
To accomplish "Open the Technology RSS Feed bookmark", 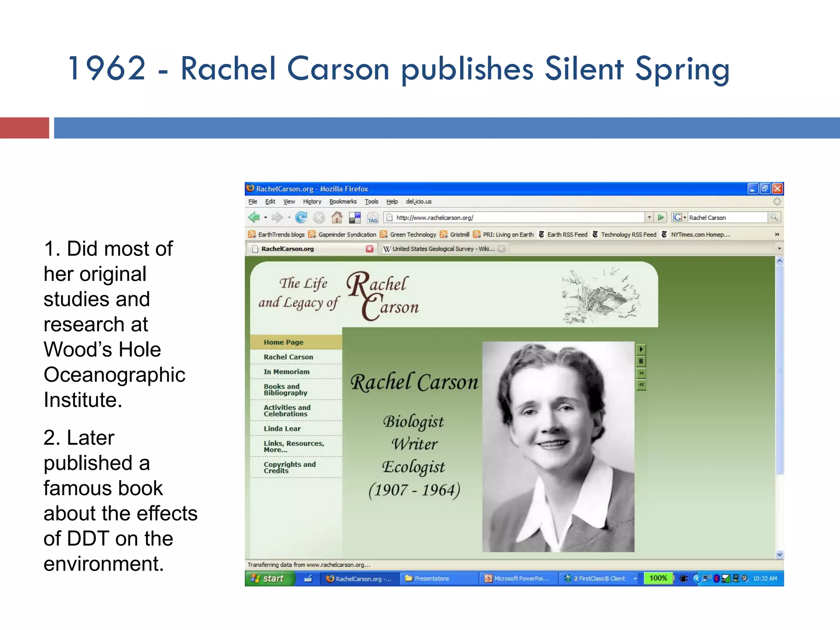I will click(x=624, y=235).
